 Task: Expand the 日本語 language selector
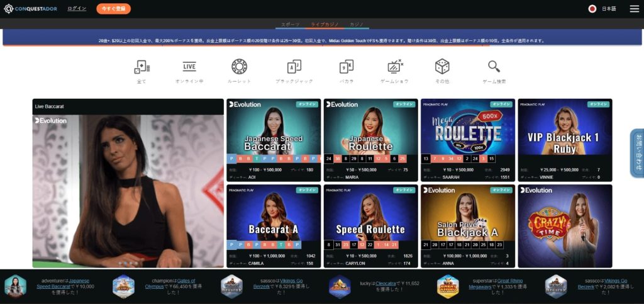point(602,9)
